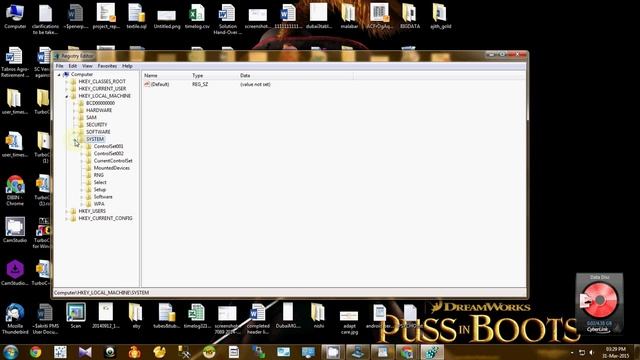
Task: Expand the CurrentControlSet key
Action: (x=82, y=161)
